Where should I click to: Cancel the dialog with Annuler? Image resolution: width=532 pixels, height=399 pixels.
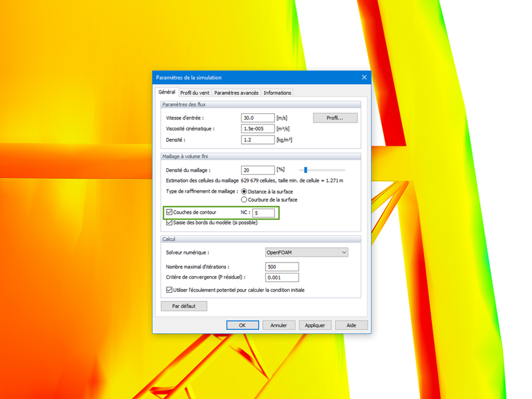(279, 325)
